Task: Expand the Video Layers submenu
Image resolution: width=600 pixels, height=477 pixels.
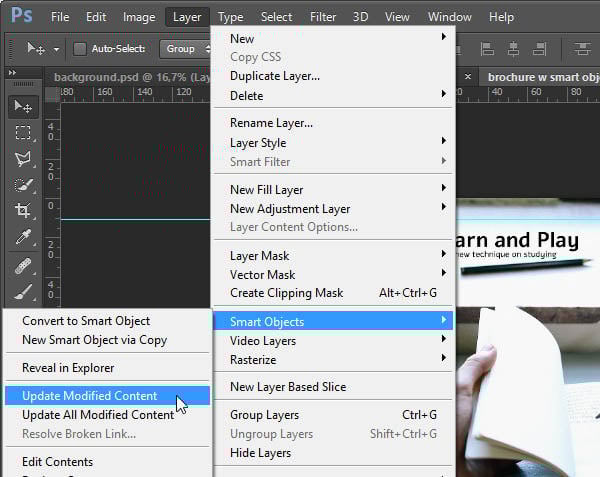Action: (333, 340)
